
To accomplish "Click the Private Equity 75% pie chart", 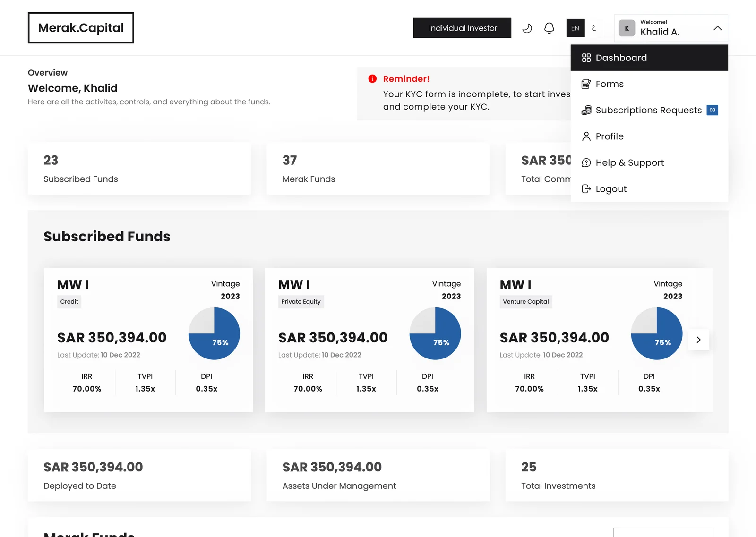I will point(435,333).
